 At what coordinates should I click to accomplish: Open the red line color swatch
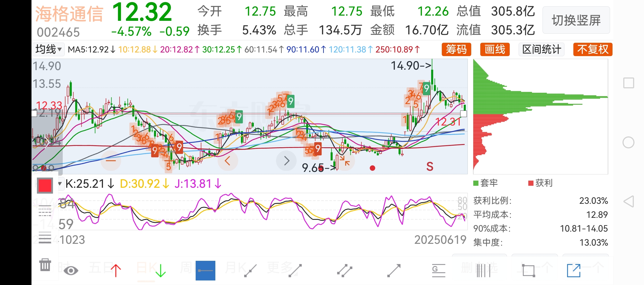(45, 185)
